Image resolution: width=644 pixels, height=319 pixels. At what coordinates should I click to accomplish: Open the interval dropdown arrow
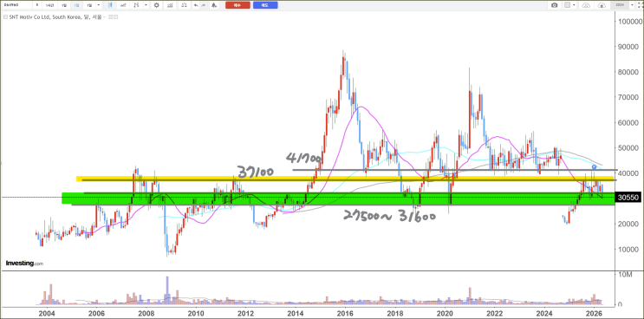tap(98, 5)
